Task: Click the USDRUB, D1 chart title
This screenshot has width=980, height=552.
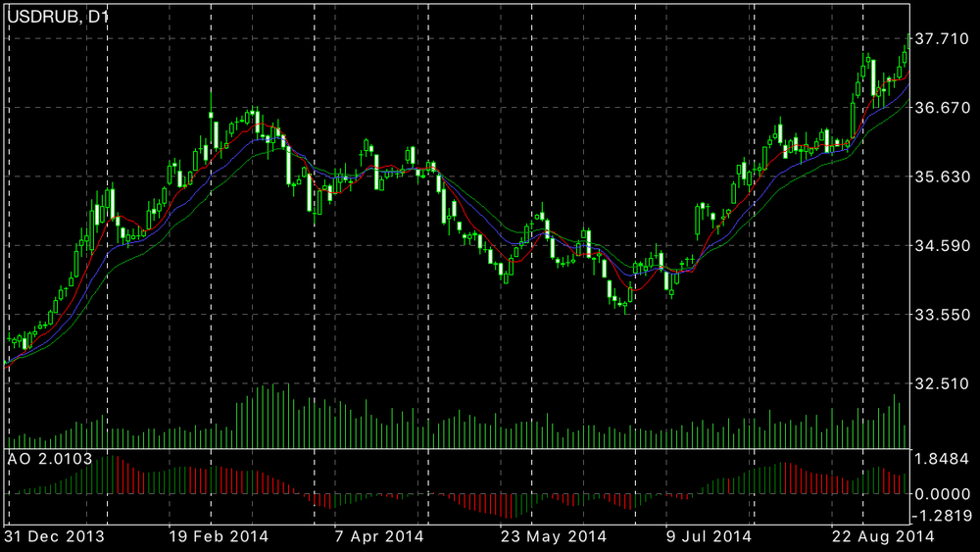Action: click(58, 17)
